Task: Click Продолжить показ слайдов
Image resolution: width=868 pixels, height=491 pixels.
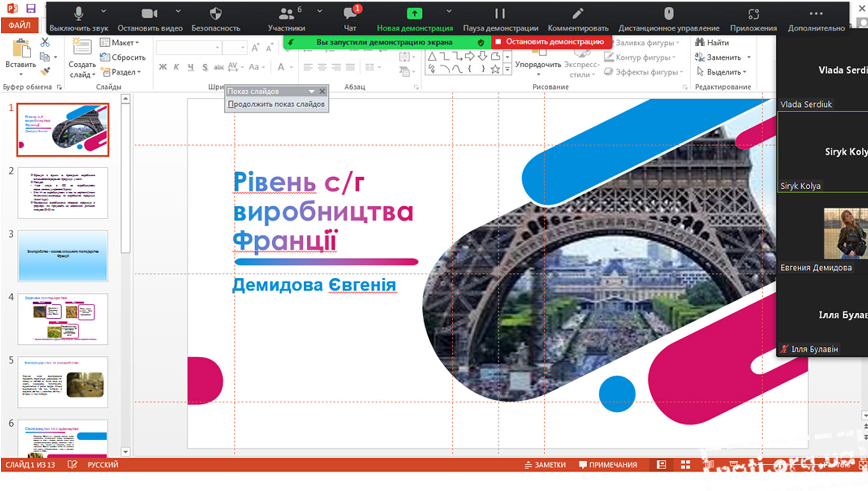Action: (x=276, y=104)
